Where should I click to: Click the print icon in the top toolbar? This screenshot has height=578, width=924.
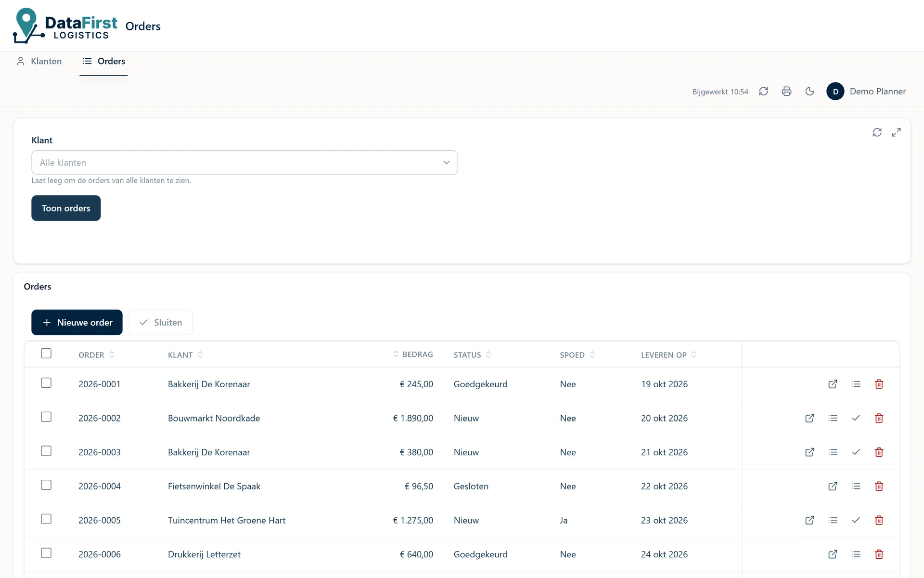click(x=786, y=92)
